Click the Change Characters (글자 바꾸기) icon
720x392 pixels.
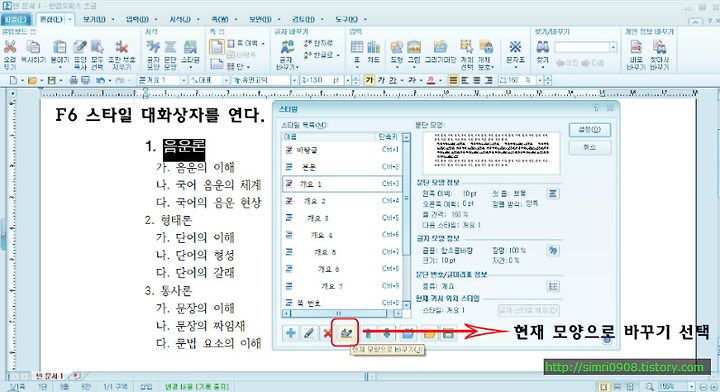click(287, 47)
